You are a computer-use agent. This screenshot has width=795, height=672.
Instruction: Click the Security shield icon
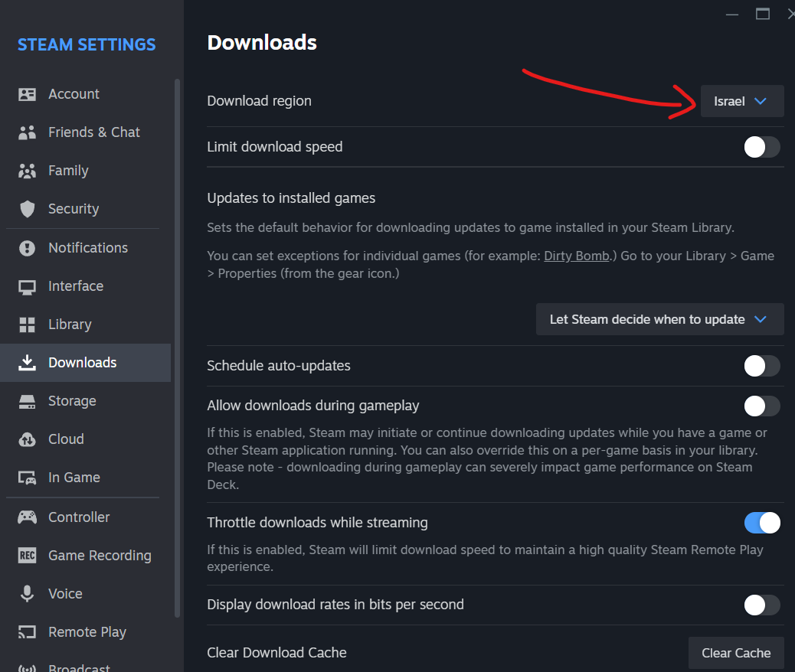click(27, 209)
